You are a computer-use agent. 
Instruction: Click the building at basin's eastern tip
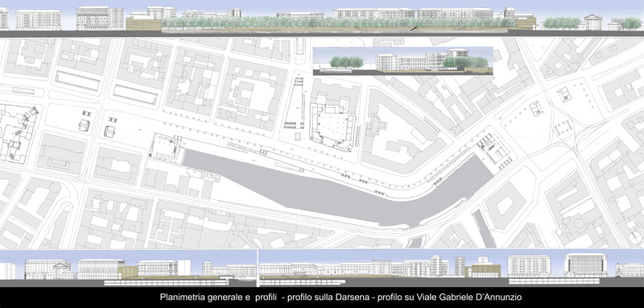(x=494, y=150)
